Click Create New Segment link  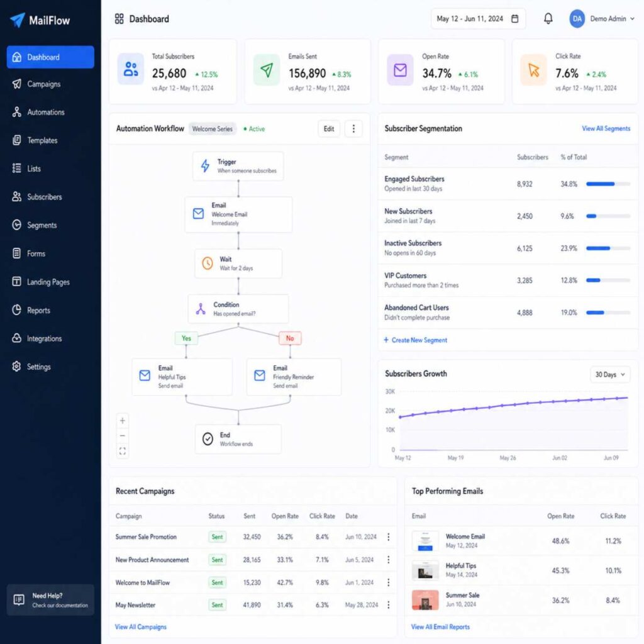pos(415,340)
